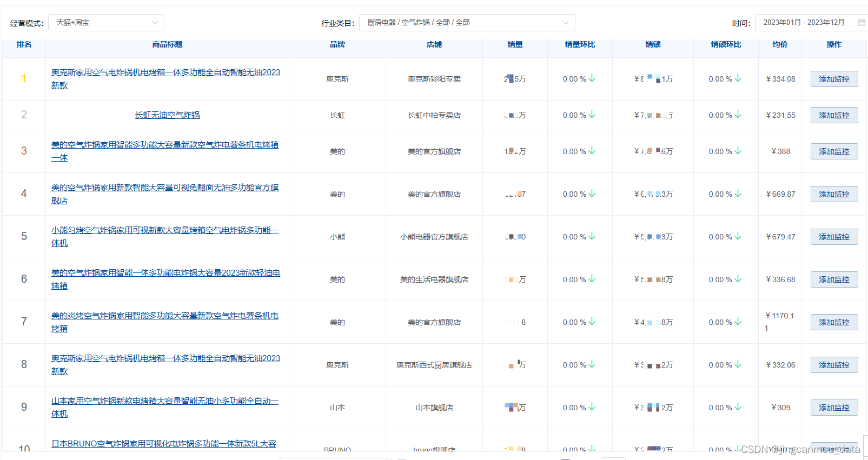868x460 pixels.
Task: Click the 品牌 column header
Action: pos(337,44)
